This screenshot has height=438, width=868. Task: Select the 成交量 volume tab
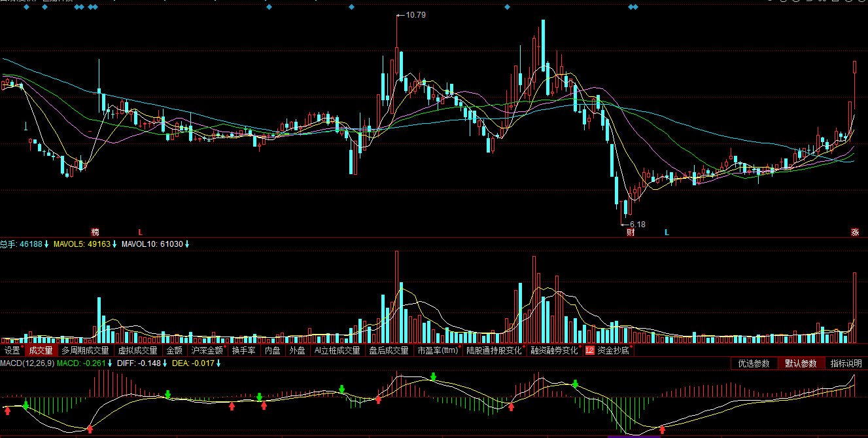41,351
